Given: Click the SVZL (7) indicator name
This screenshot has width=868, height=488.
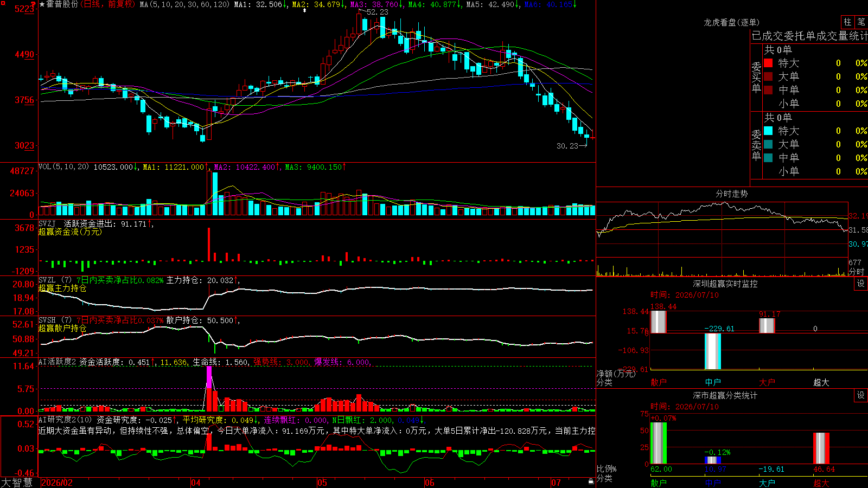Looking at the screenshot, I should click(x=55, y=280).
